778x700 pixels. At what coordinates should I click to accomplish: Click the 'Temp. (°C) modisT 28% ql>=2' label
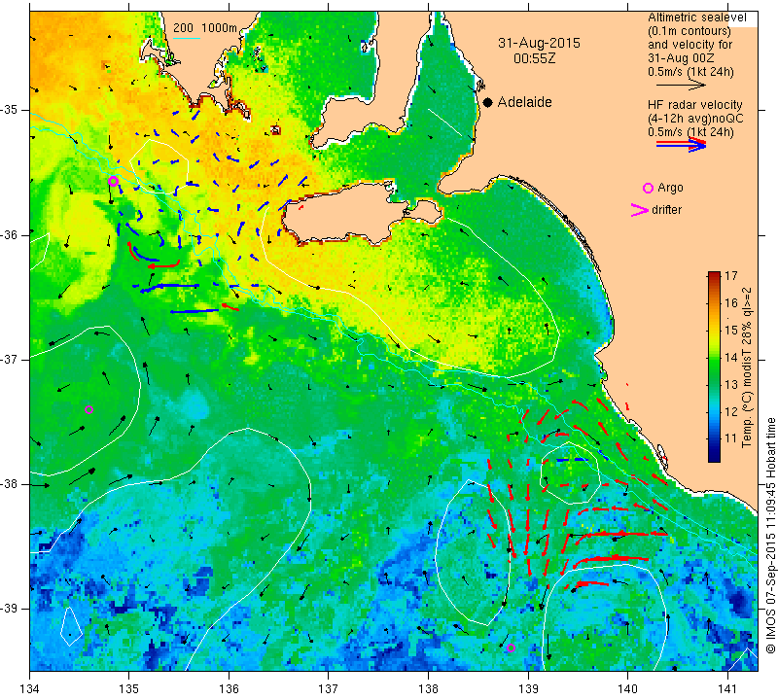747,367
